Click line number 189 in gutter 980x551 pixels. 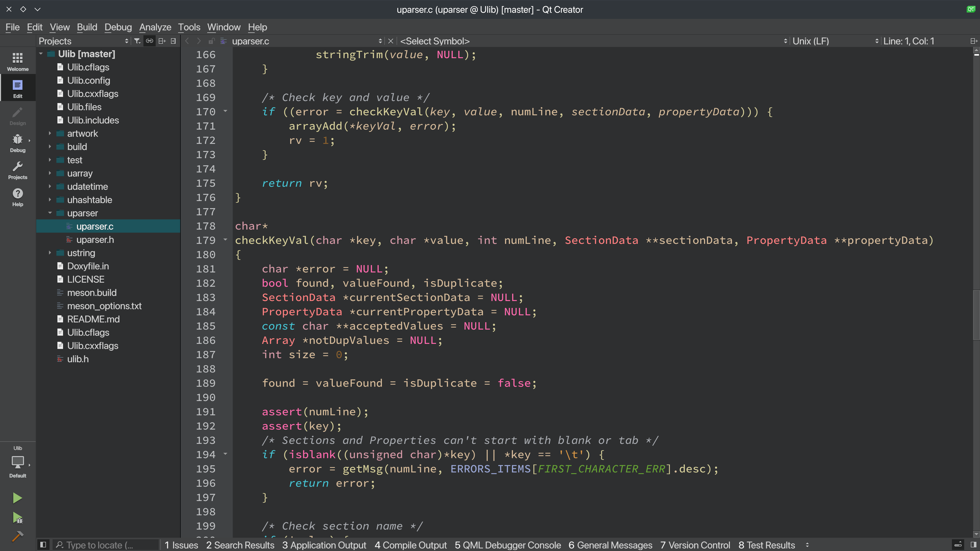205,383
